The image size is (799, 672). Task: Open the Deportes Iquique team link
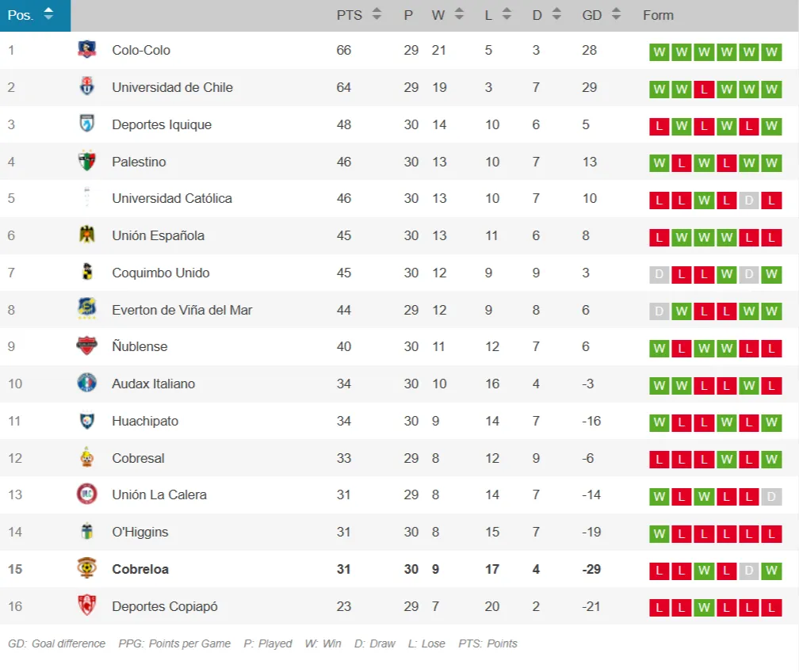pos(162,124)
